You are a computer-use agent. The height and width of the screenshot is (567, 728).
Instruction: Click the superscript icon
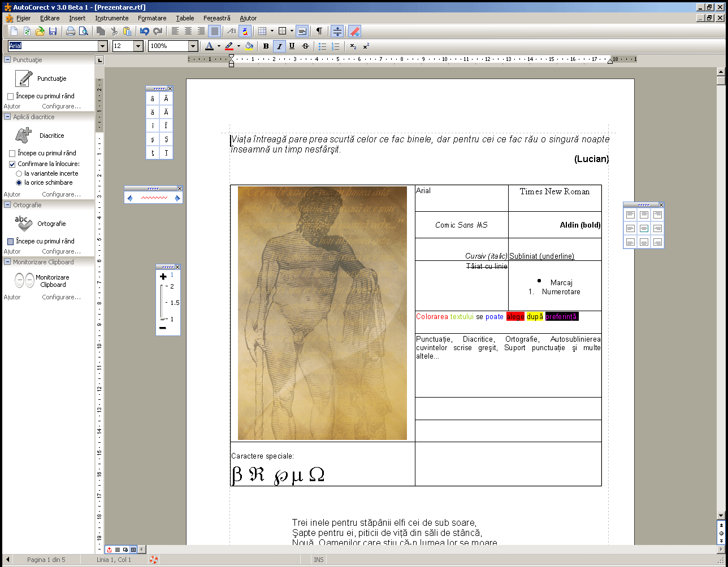(x=366, y=46)
